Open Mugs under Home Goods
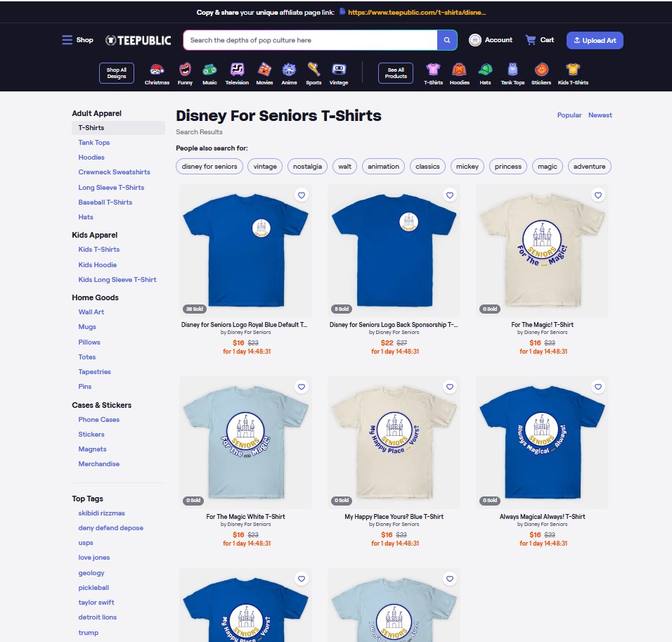The image size is (672, 642). (x=87, y=327)
